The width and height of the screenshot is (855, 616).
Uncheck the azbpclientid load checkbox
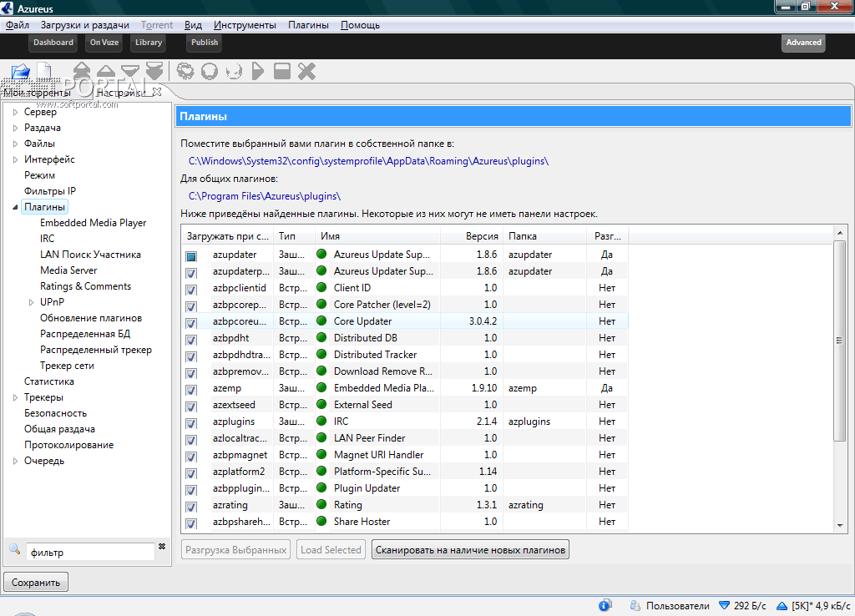coord(191,290)
